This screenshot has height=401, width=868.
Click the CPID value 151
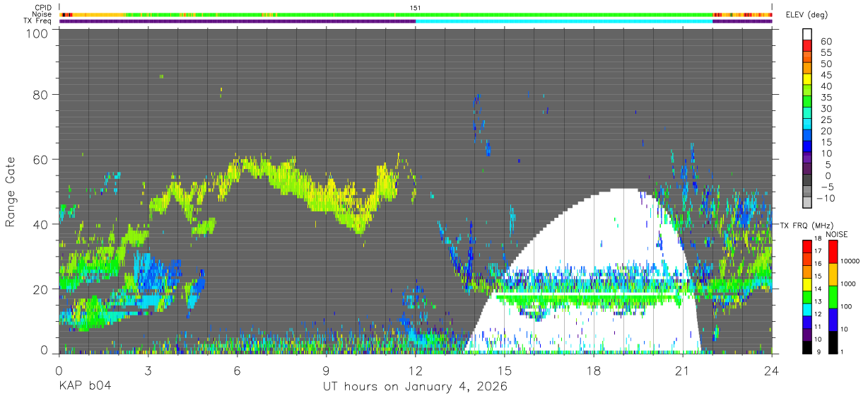click(416, 8)
